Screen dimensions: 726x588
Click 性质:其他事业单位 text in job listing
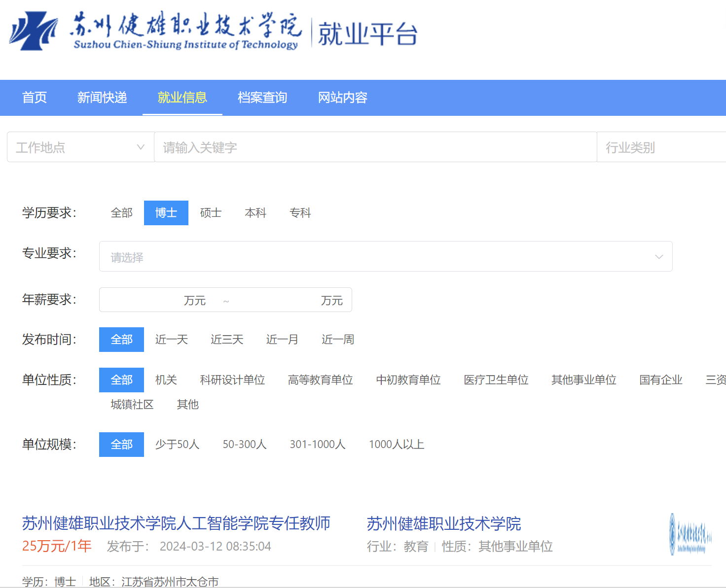[x=497, y=547]
